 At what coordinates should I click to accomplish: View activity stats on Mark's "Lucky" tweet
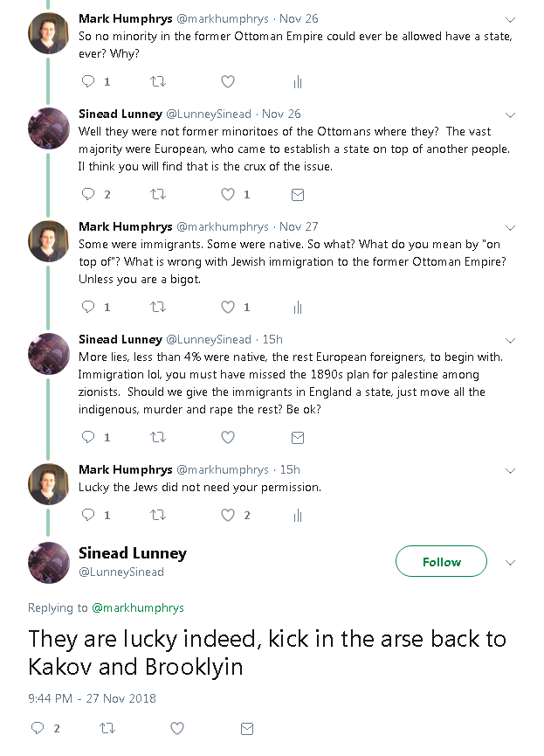pos(298,515)
